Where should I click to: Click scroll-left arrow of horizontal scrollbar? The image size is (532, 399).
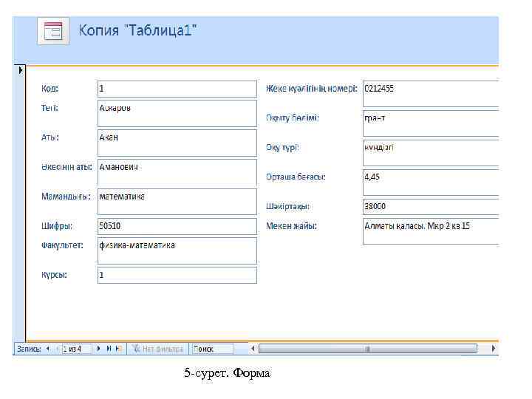253,349
